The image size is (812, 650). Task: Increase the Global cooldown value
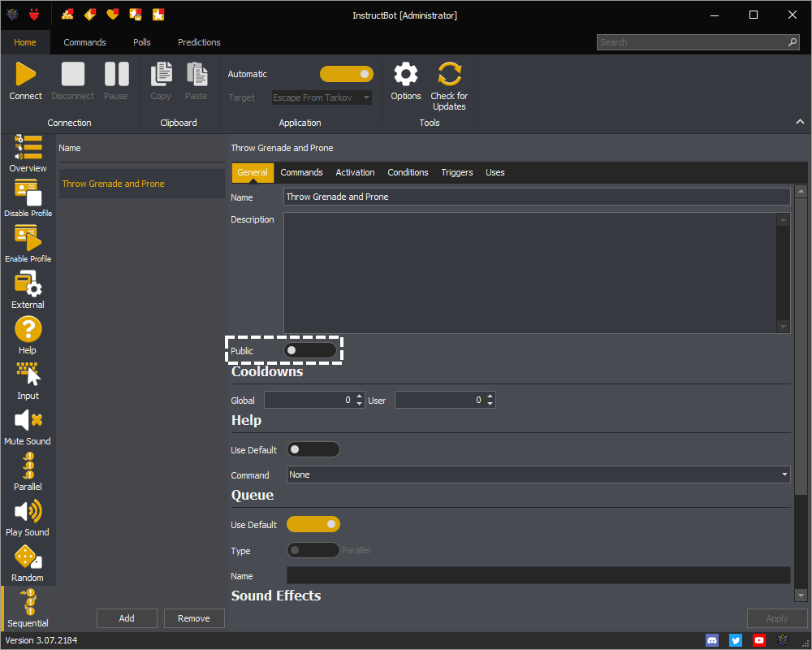click(360, 396)
